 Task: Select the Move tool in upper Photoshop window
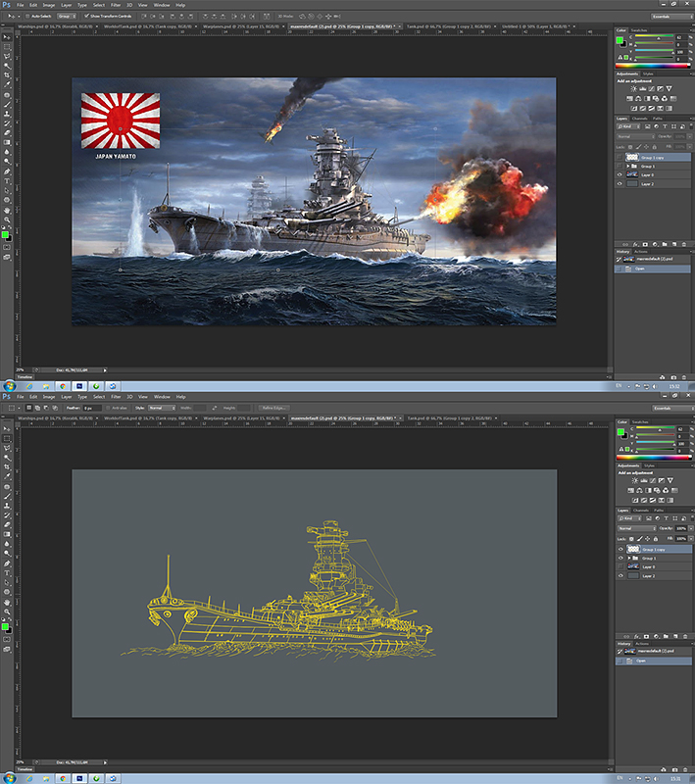point(7,37)
